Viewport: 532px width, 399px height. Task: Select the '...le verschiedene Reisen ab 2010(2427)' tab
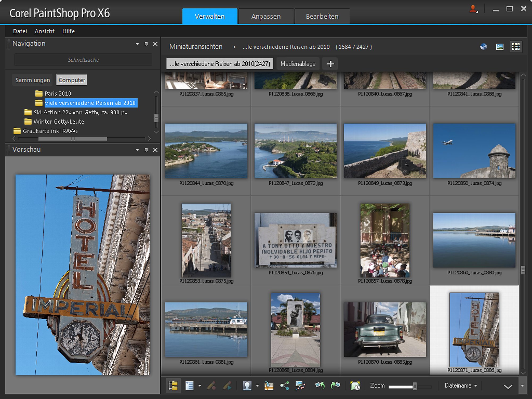click(x=220, y=64)
